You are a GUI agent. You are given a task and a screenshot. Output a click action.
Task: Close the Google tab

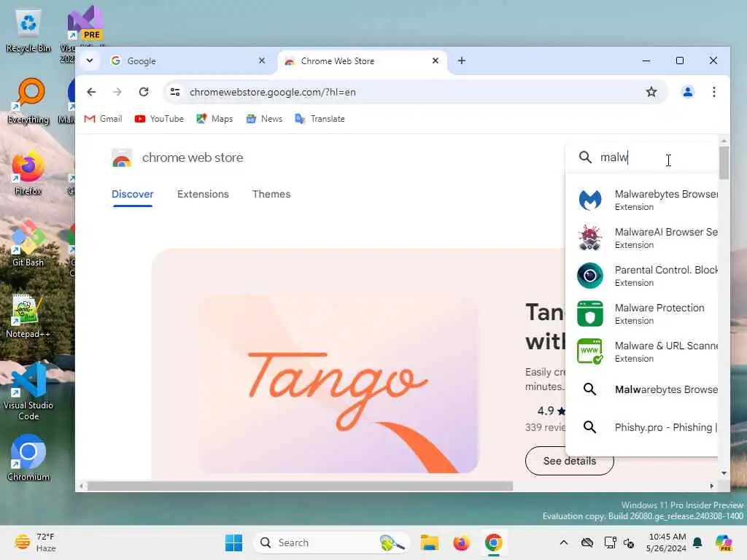262,61
